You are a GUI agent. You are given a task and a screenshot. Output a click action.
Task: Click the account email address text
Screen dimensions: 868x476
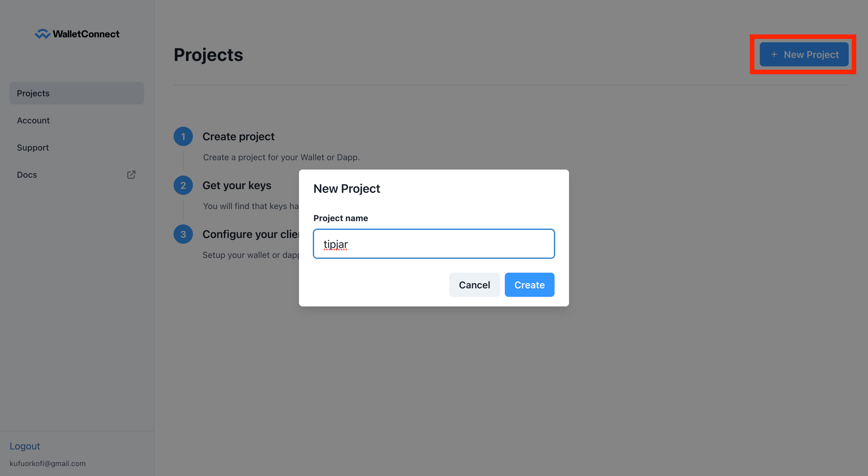[x=48, y=463]
